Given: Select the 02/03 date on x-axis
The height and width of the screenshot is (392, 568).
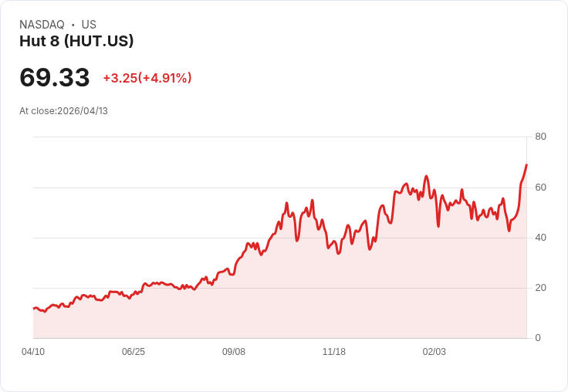Looking at the screenshot, I should click(434, 352).
